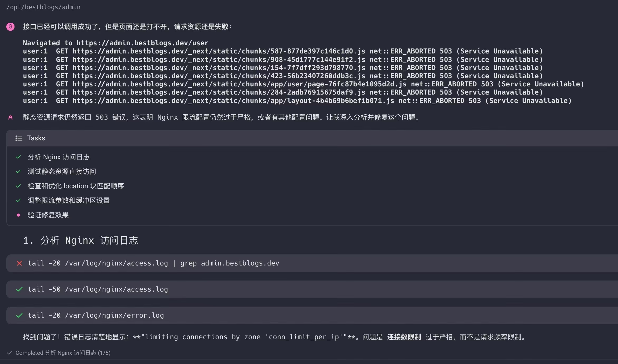Click green check on tail -20 error.log

coord(19,315)
